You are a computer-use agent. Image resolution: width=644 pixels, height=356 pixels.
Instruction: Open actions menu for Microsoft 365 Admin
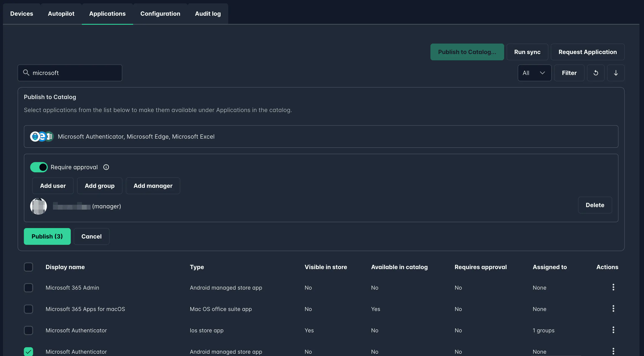(x=613, y=287)
